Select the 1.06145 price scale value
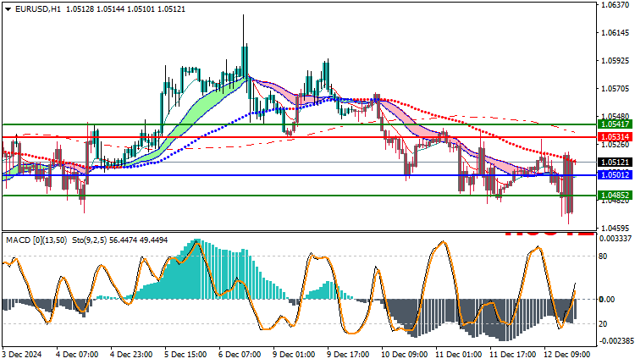 pos(616,33)
